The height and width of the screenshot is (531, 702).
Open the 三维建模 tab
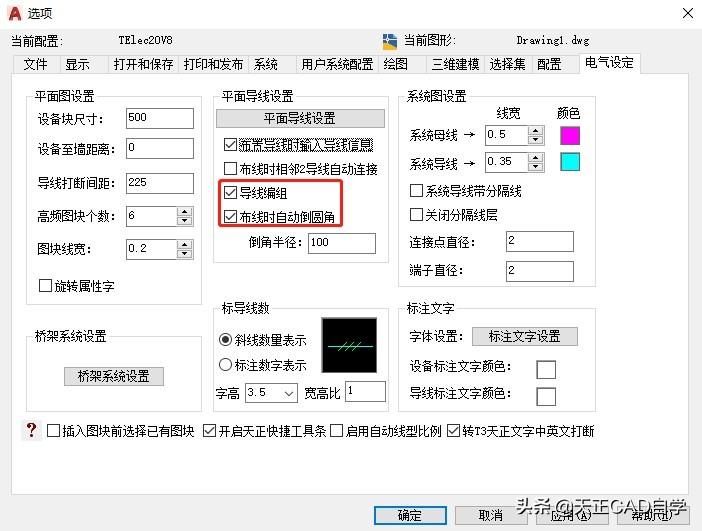tap(454, 64)
